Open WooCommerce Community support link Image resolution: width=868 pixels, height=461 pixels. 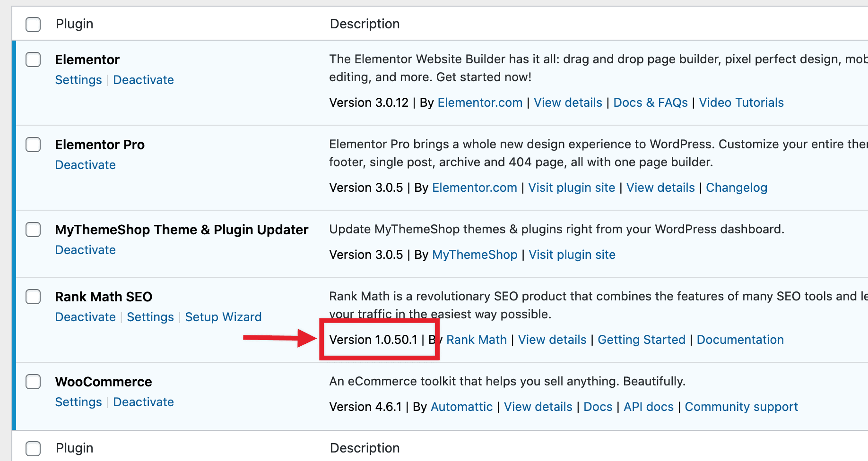coord(741,407)
